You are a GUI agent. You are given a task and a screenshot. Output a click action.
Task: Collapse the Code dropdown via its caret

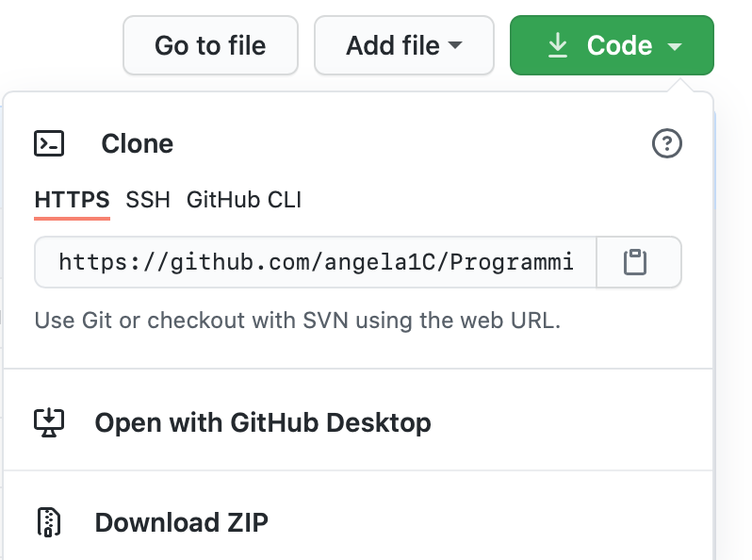coord(675,46)
